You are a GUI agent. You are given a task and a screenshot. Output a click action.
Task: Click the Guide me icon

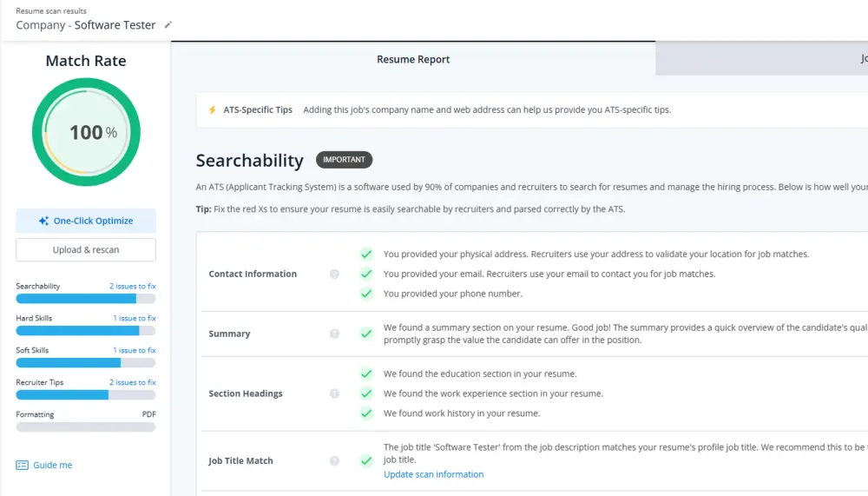tap(23, 465)
